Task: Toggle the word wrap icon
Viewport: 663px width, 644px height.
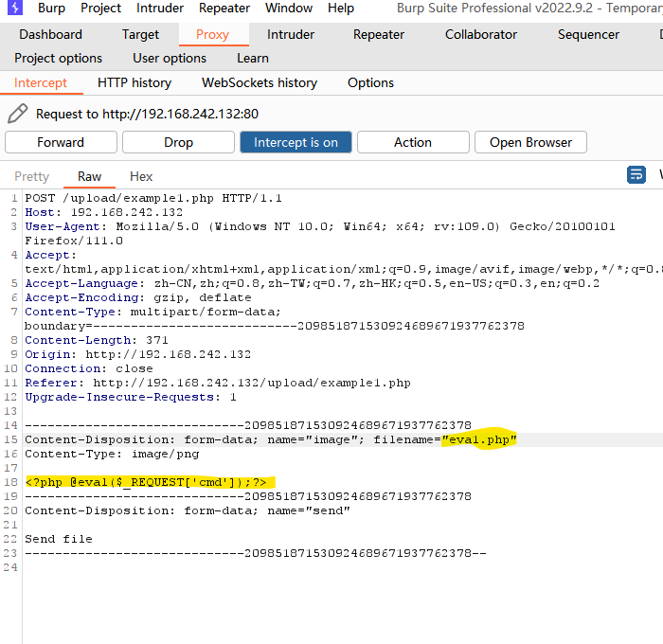Action: pyautogui.click(x=636, y=174)
